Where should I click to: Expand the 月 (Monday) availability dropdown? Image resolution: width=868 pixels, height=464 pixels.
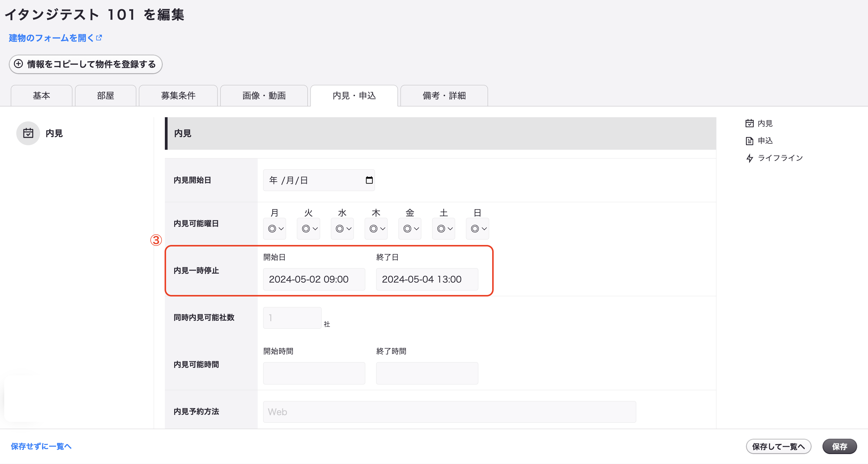pyautogui.click(x=275, y=229)
